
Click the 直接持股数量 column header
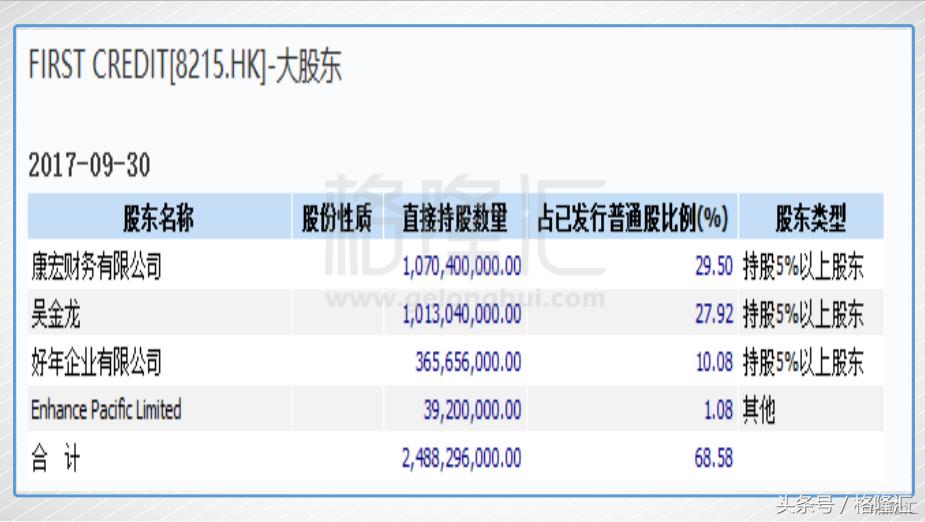point(455,218)
